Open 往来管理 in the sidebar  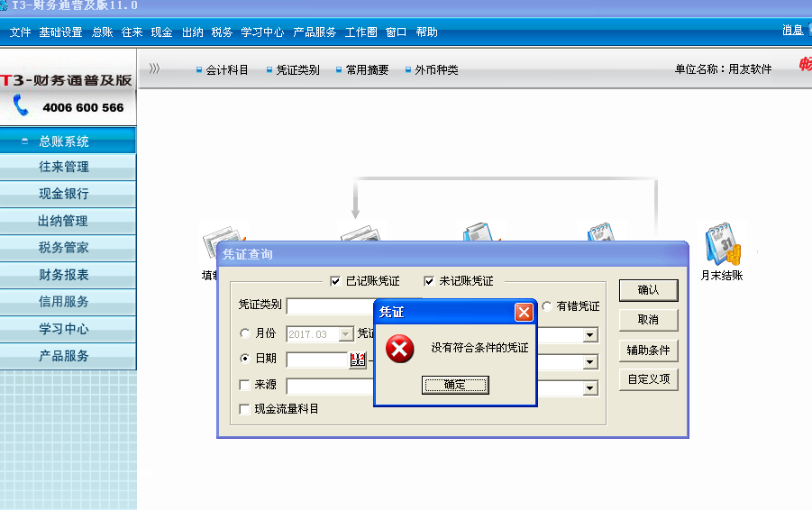point(68,167)
